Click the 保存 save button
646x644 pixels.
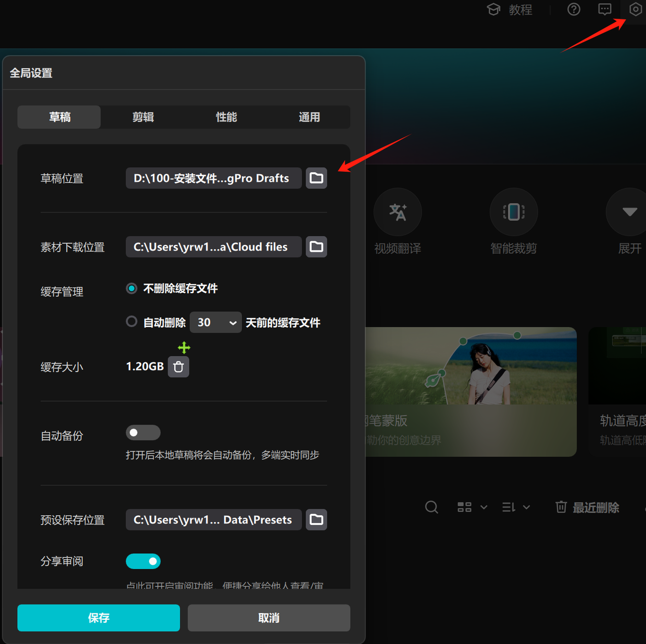pyautogui.click(x=98, y=618)
